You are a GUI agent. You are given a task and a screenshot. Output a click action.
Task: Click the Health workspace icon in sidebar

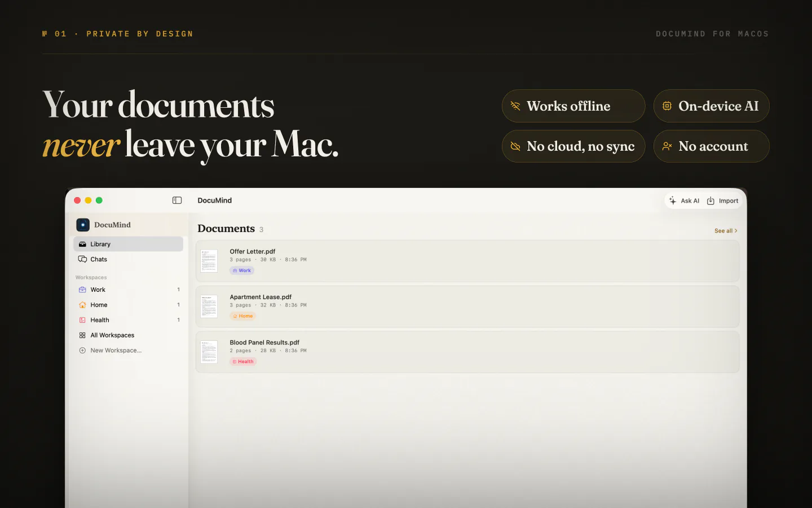point(82,320)
